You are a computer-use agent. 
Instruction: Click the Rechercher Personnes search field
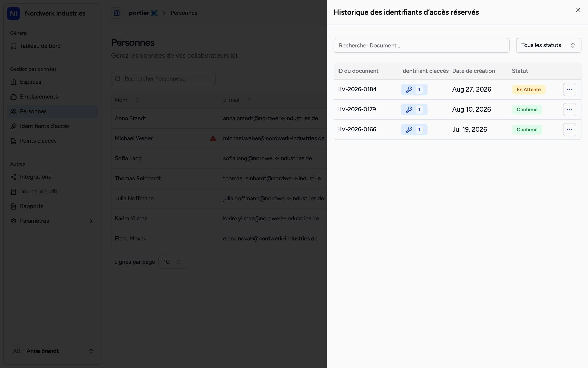(x=163, y=79)
